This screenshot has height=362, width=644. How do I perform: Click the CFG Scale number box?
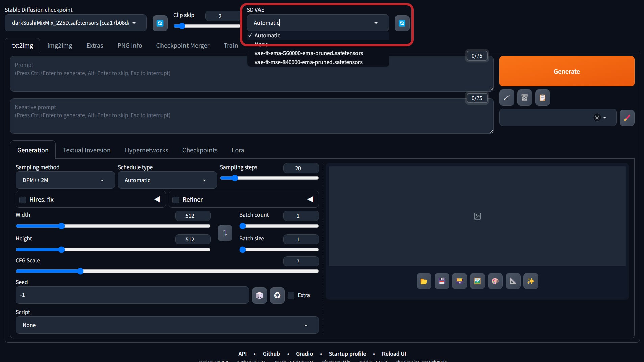point(301,261)
